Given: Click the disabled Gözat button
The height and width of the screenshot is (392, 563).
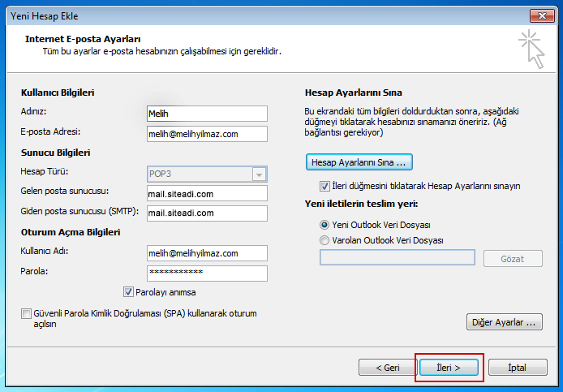Looking at the screenshot, I should click(513, 258).
